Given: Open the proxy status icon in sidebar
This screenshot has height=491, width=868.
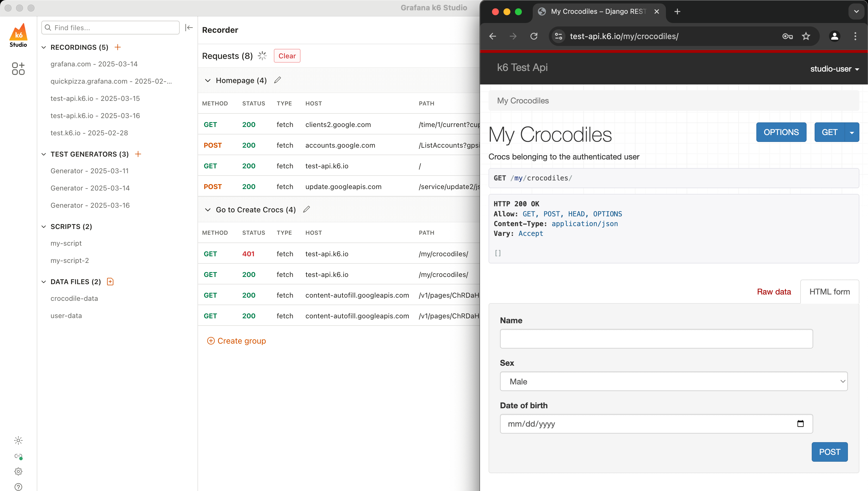Looking at the screenshot, I should [18, 456].
